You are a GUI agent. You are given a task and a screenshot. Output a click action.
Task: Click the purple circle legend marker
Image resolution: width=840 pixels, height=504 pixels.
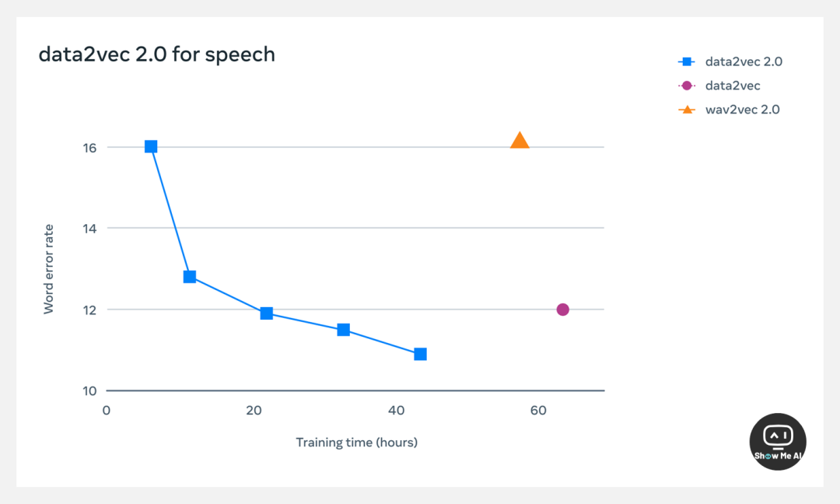pyautogui.click(x=687, y=86)
